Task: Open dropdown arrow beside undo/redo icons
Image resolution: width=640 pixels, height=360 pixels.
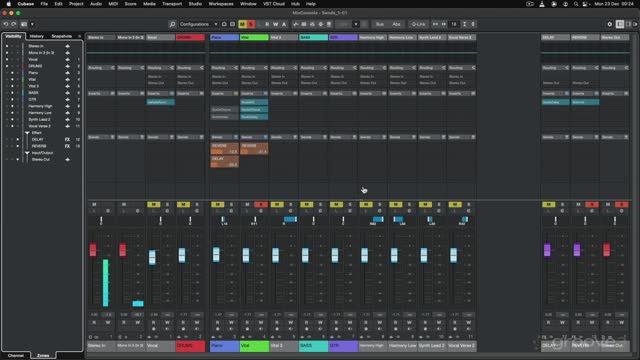Action: [x=32, y=24]
